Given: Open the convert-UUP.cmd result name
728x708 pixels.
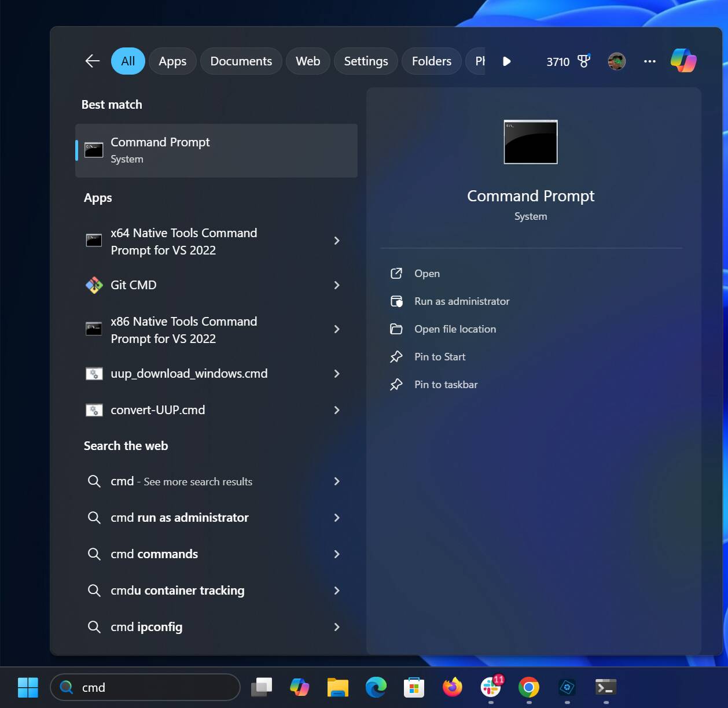Looking at the screenshot, I should point(157,410).
